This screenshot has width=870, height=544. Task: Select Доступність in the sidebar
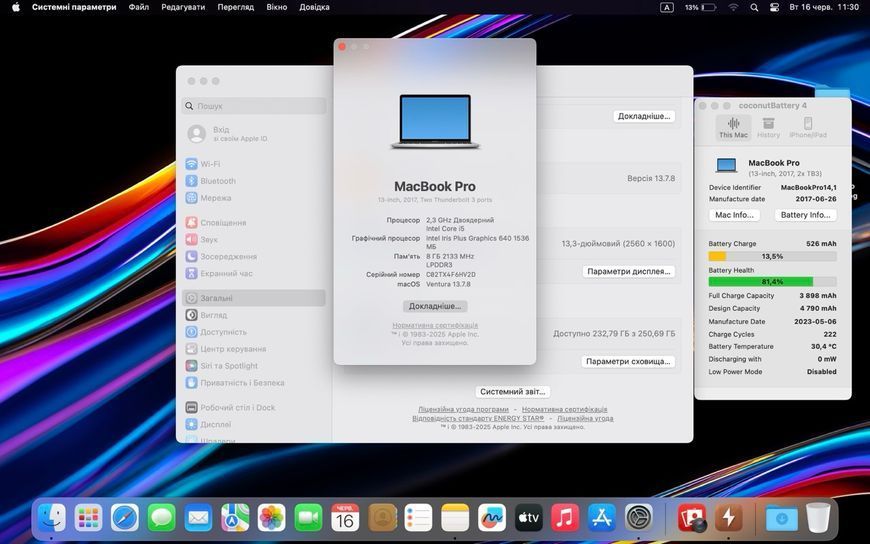[x=254, y=332]
